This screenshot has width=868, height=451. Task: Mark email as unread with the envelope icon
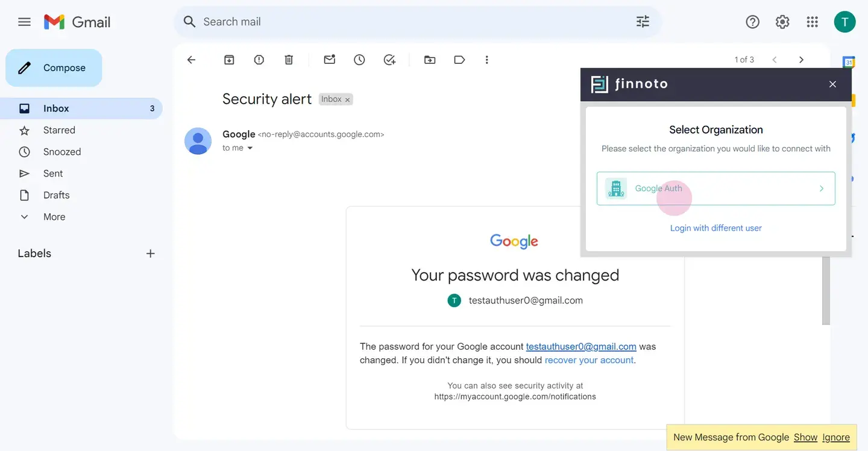(329, 60)
